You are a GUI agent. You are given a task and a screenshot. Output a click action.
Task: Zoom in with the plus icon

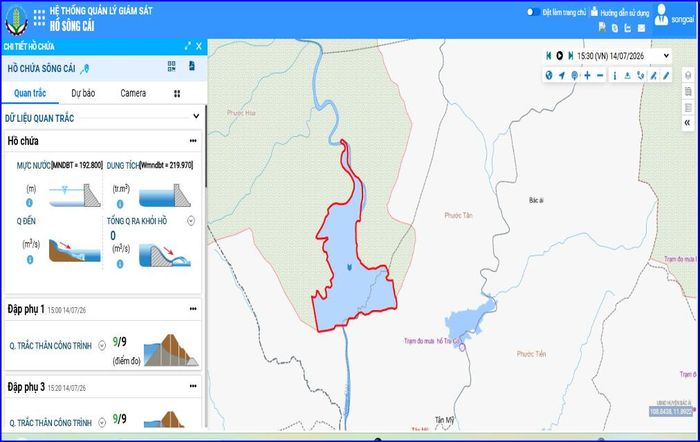pos(588,75)
